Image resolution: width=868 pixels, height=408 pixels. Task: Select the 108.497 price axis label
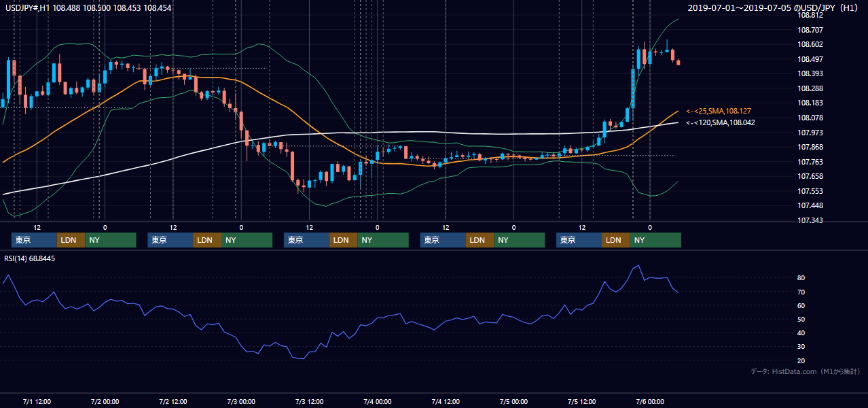point(810,59)
